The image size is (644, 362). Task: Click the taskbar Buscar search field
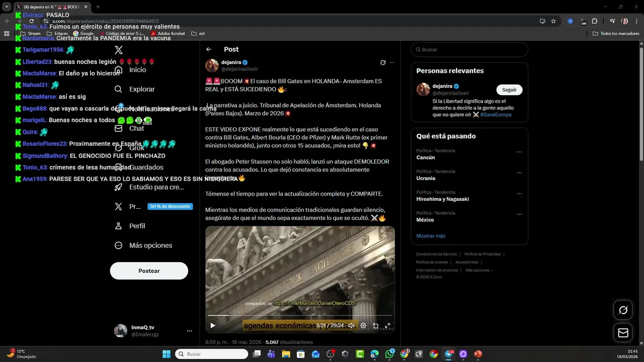click(211, 354)
